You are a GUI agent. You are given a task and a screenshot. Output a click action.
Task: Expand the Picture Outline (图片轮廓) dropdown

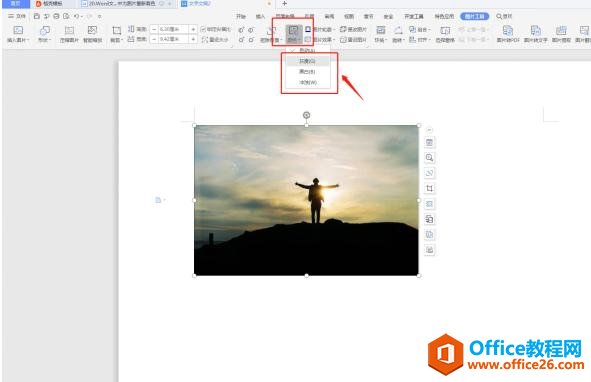(x=320, y=29)
